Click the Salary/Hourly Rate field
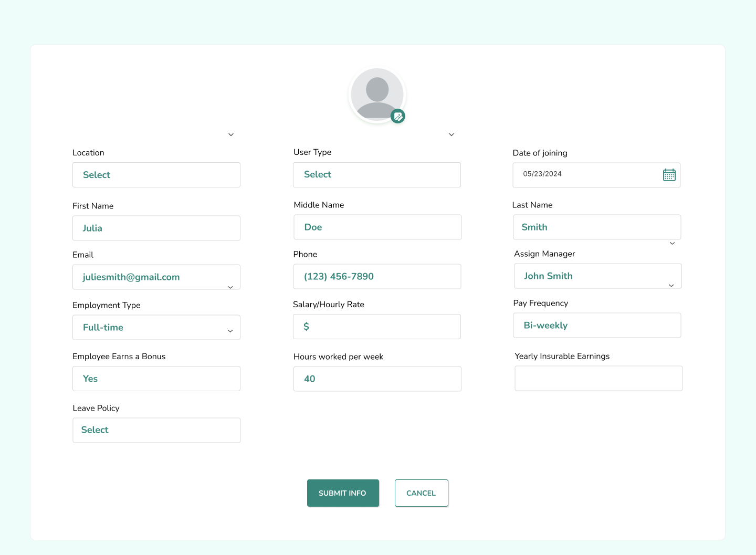 (377, 327)
